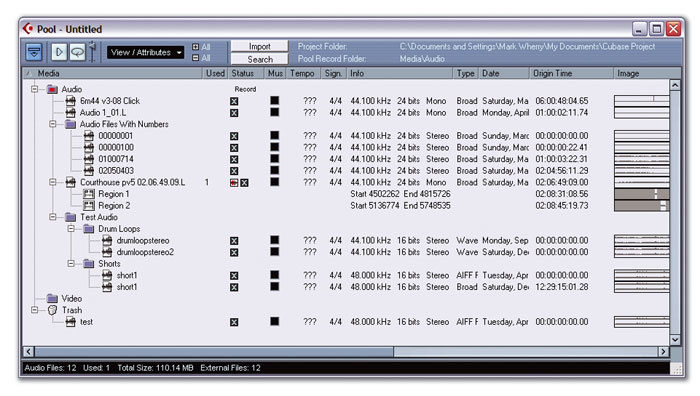Collapse the Audio Files With Numbers folder
The height and width of the screenshot is (396, 700).
point(53,124)
